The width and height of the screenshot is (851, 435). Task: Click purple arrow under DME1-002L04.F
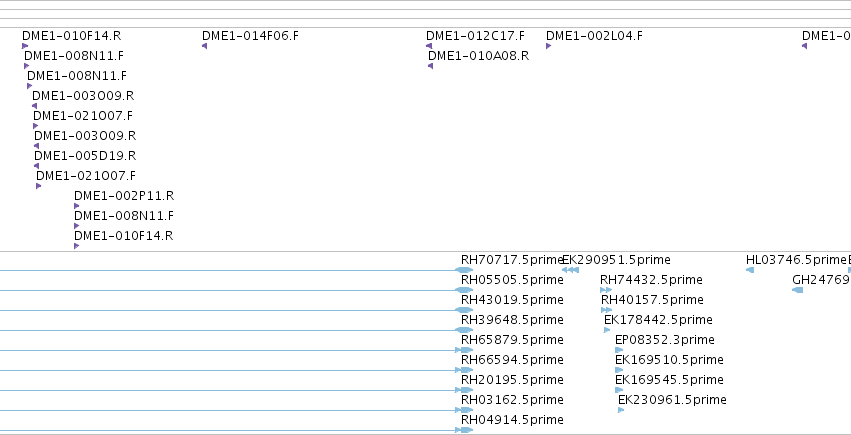click(549, 46)
